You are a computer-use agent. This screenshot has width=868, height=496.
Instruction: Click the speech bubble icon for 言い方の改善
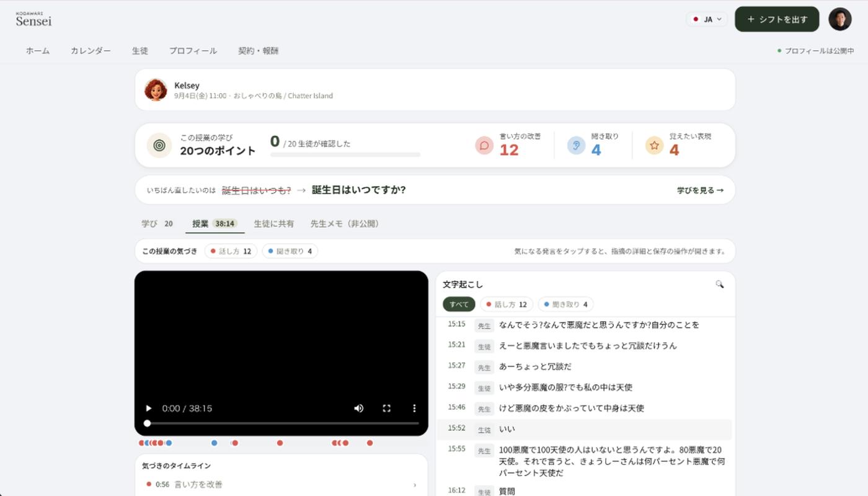pyautogui.click(x=484, y=145)
